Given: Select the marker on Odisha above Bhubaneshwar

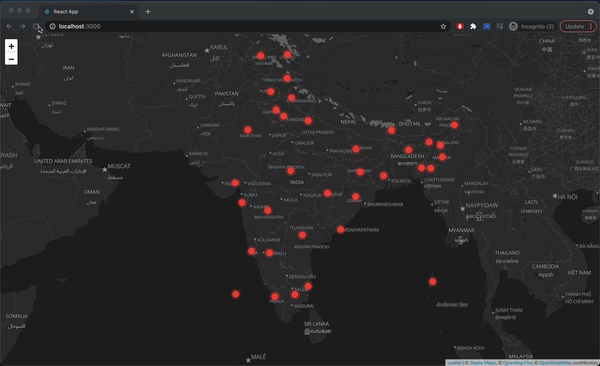Looking at the screenshot, I should click(355, 196).
